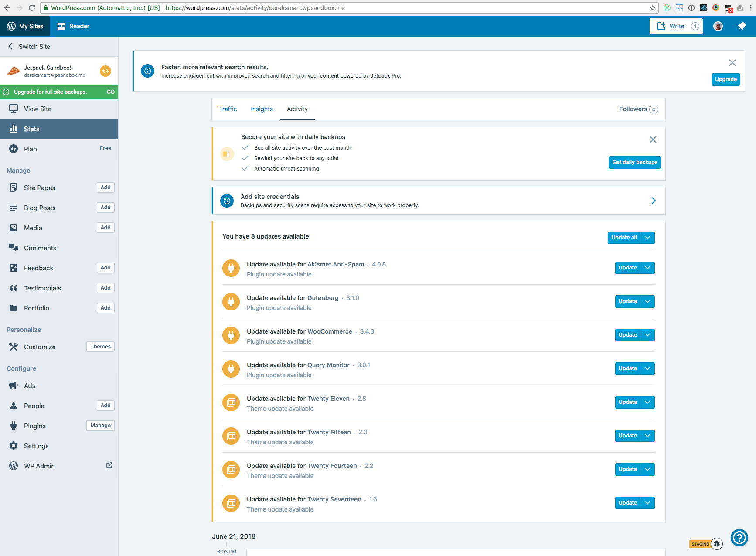The height and width of the screenshot is (556, 756).
Task: Reload the page with the refresh icon
Action: [x=32, y=8]
